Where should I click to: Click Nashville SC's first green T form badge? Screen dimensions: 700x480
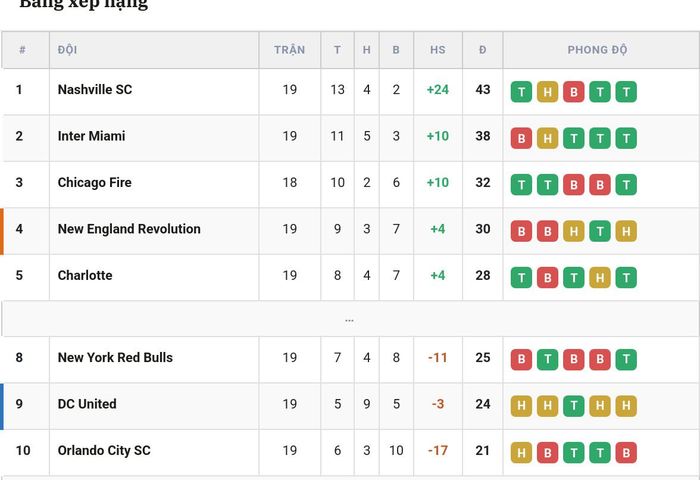(x=521, y=92)
